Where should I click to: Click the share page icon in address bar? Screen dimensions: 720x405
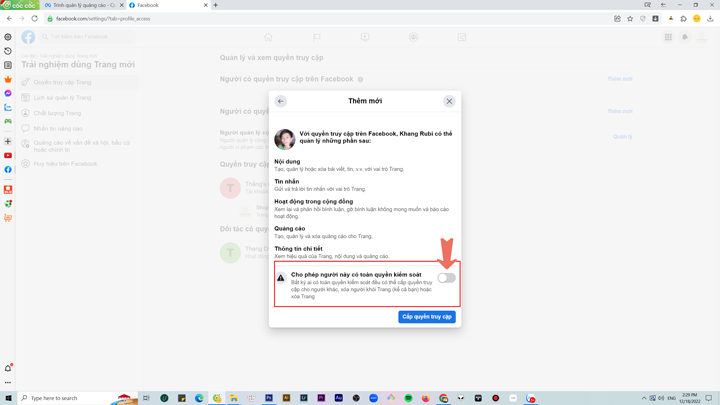[x=617, y=19]
